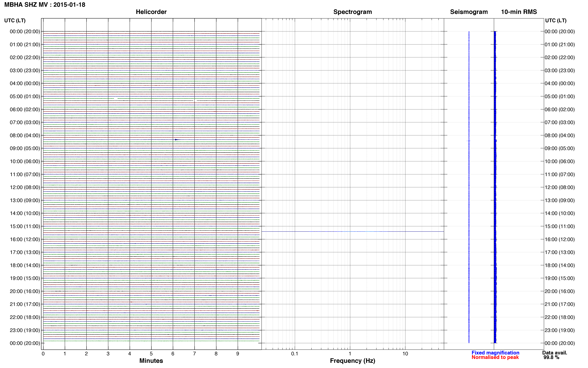Screen dimensions: 588x368
Task: Click the left '08:00 (04:00)' time label
Action: (x=25, y=135)
